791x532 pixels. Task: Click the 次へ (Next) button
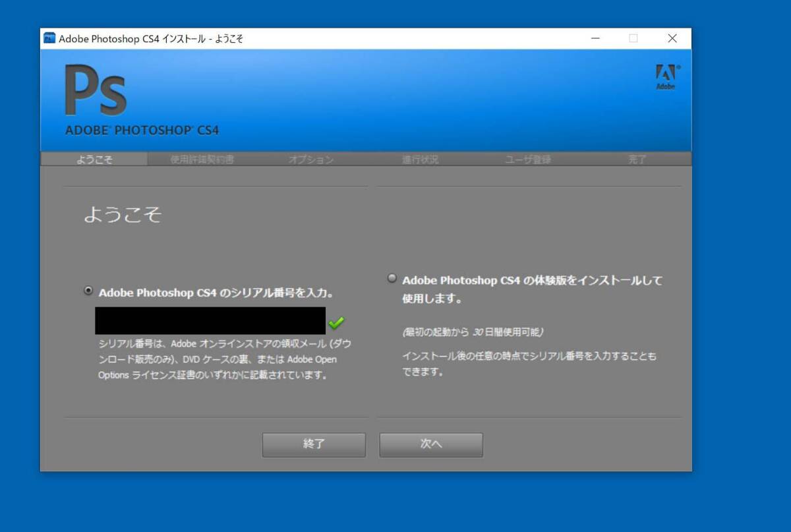pyautogui.click(x=431, y=444)
